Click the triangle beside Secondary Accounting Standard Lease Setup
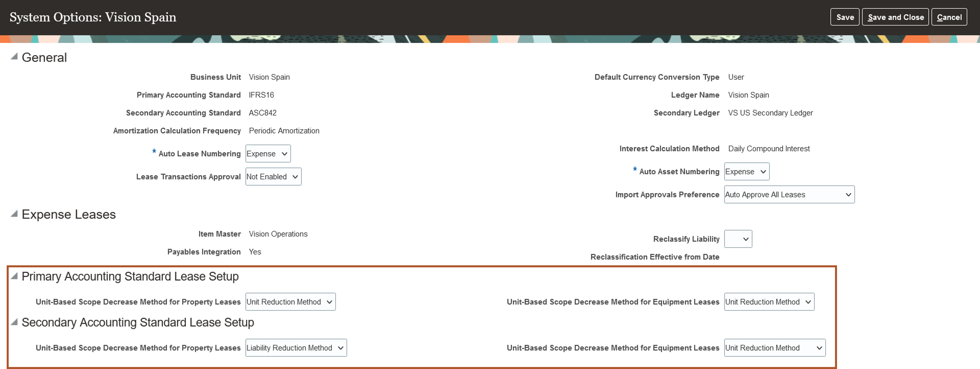The width and height of the screenshot is (980, 369). pyautogui.click(x=14, y=322)
